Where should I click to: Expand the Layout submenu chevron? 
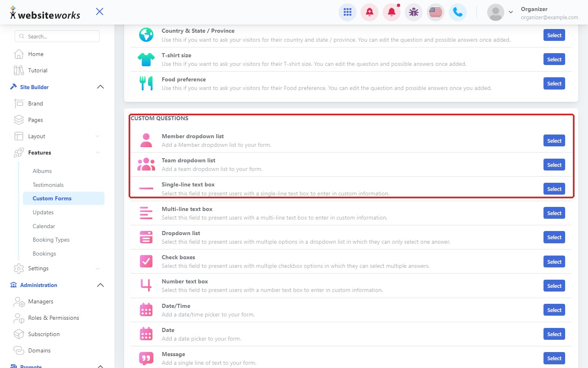(x=98, y=136)
